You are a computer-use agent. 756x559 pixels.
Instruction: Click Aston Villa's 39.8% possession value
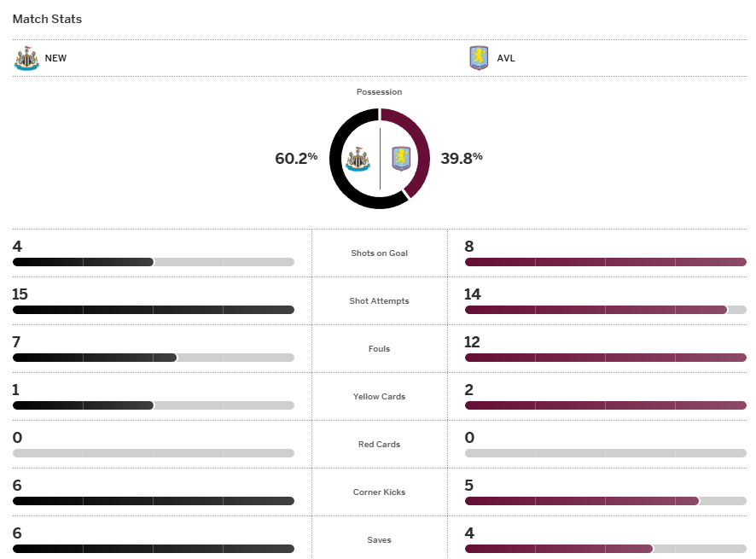tap(462, 158)
